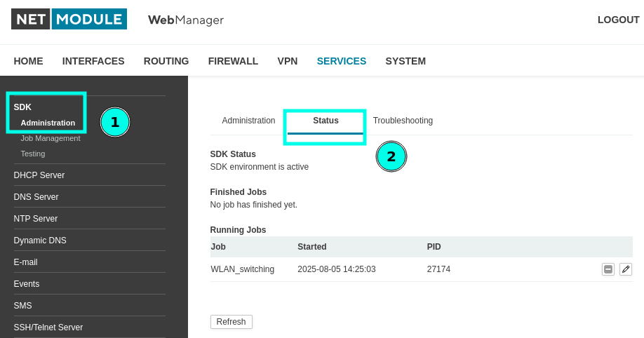Viewport: 644px width, 338px height.
Task: Click the WLAN_switching job name
Action: click(242, 269)
